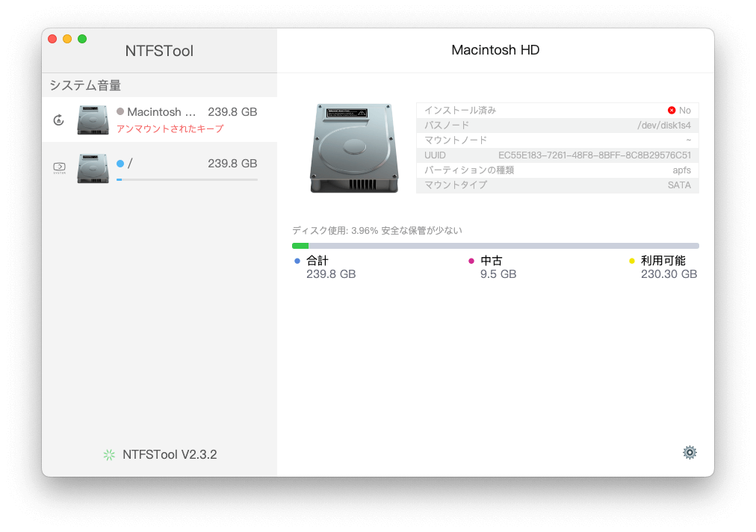Click the disk usage progress bar
The width and height of the screenshot is (756, 532).
point(495,246)
